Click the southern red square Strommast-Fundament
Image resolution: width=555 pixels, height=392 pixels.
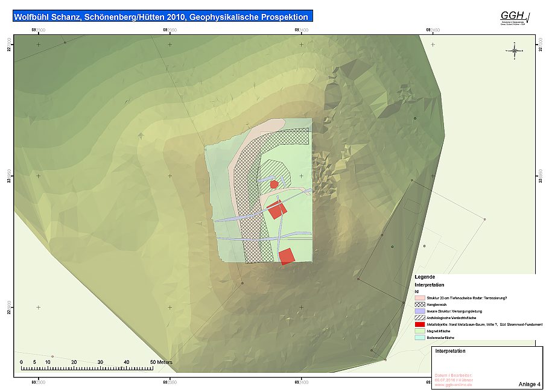(x=287, y=256)
